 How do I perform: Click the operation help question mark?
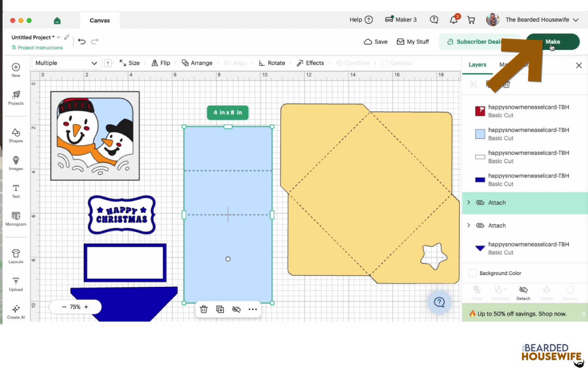pos(108,63)
